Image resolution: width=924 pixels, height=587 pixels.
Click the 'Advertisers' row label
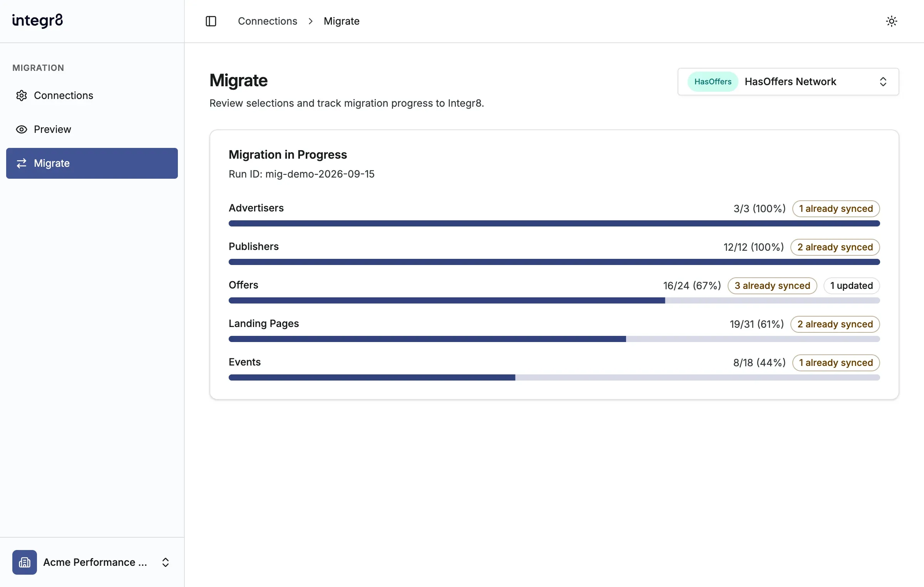256,208
